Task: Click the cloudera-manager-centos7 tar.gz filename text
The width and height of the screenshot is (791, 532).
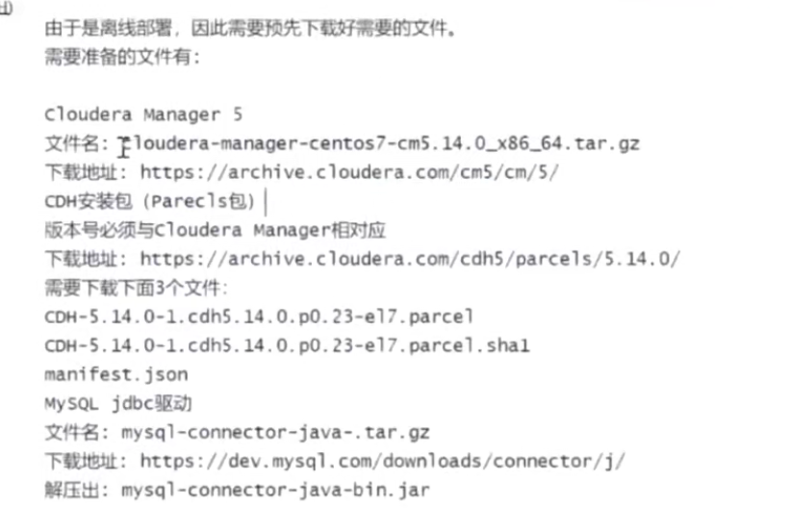Action: coord(380,144)
